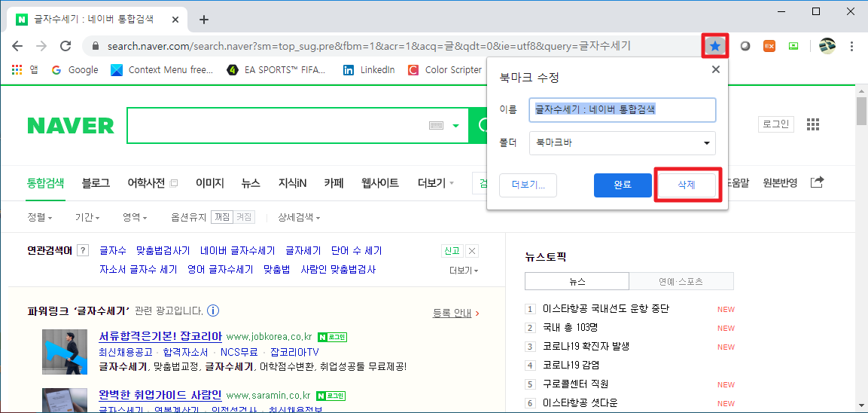Open the 폴더 북마크바 dropdown

tap(623, 143)
